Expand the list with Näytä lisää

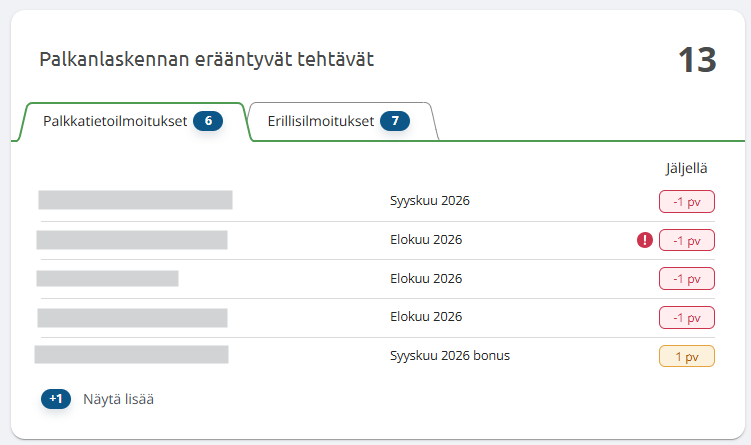[x=118, y=399]
